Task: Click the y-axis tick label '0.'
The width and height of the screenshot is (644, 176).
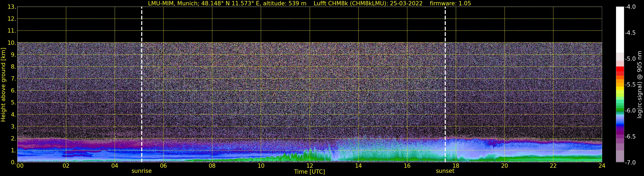Action: tap(13, 162)
